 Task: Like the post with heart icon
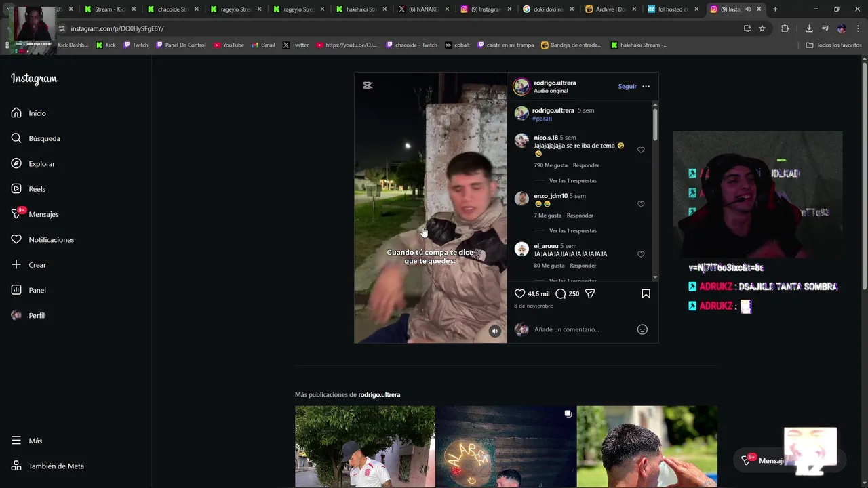tap(519, 293)
